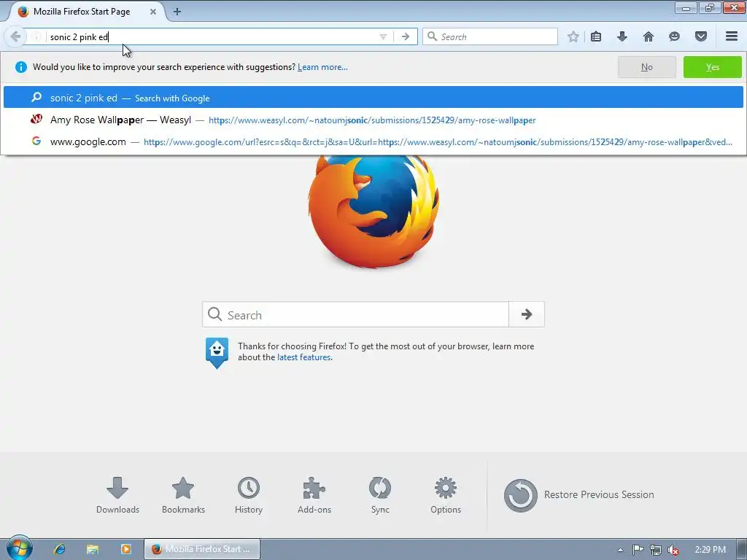Go to the Home page icon
Screen dimensions: 747x560
click(x=649, y=36)
